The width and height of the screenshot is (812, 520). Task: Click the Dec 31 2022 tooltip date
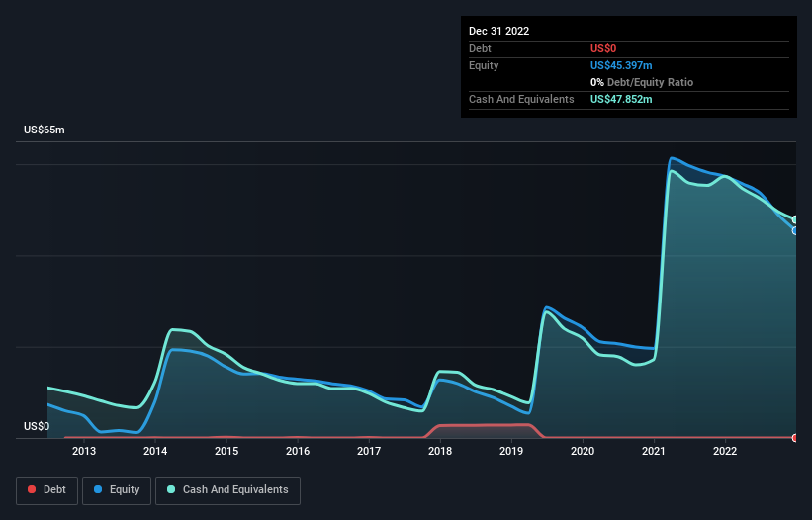click(498, 31)
